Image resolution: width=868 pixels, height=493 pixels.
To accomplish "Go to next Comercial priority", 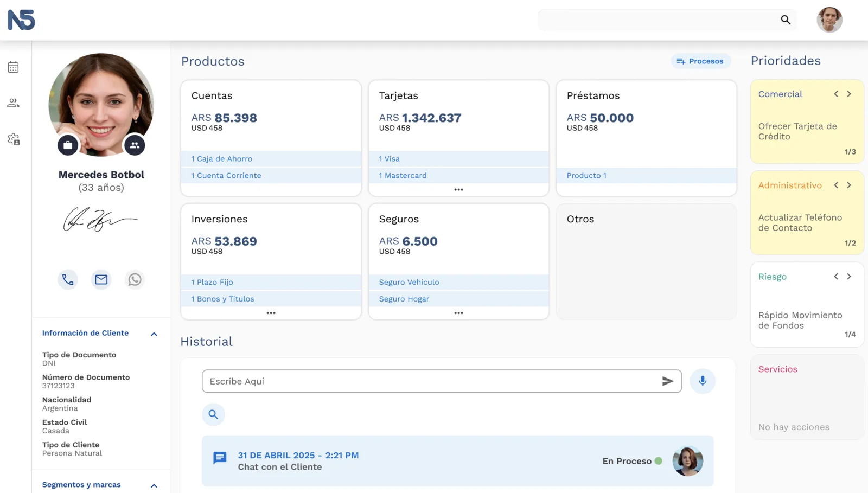I will tap(849, 94).
